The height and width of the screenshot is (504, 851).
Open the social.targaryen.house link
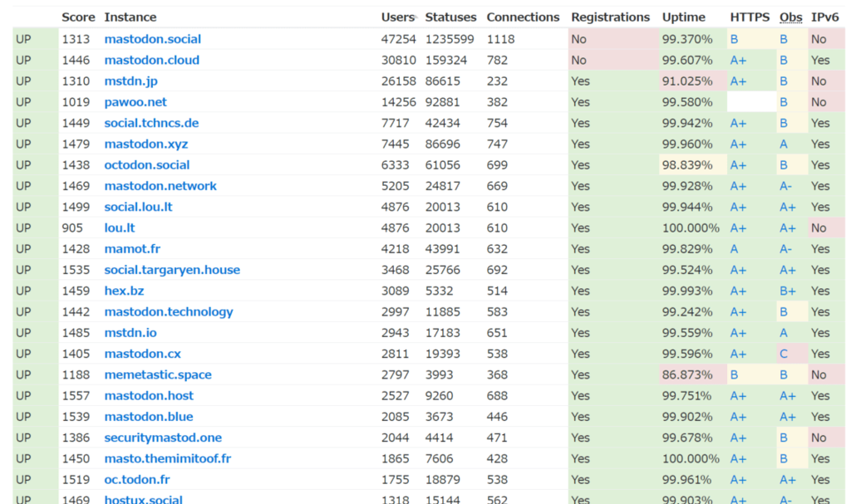pyautogui.click(x=172, y=270)
